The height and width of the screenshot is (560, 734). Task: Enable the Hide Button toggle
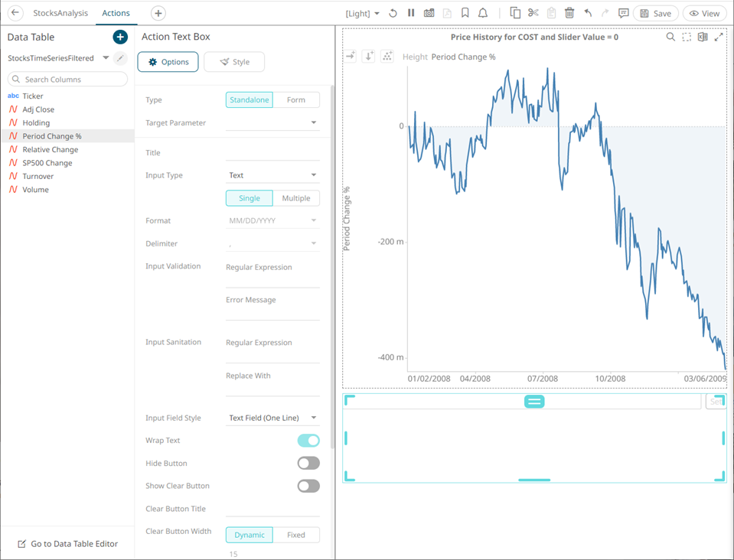[x=308, y=463]
